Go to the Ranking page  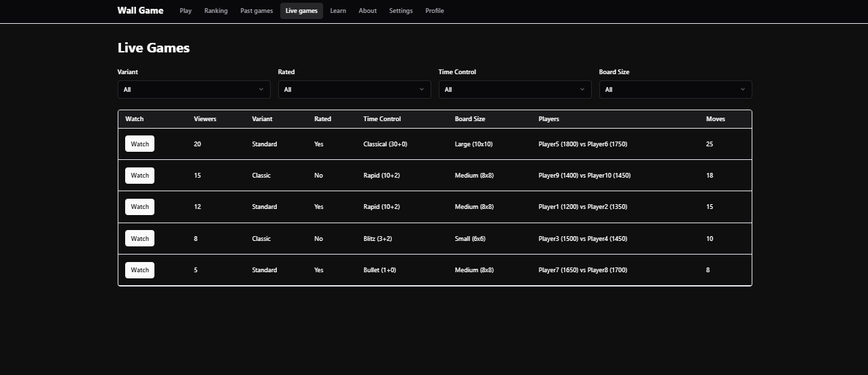[216, 11]
